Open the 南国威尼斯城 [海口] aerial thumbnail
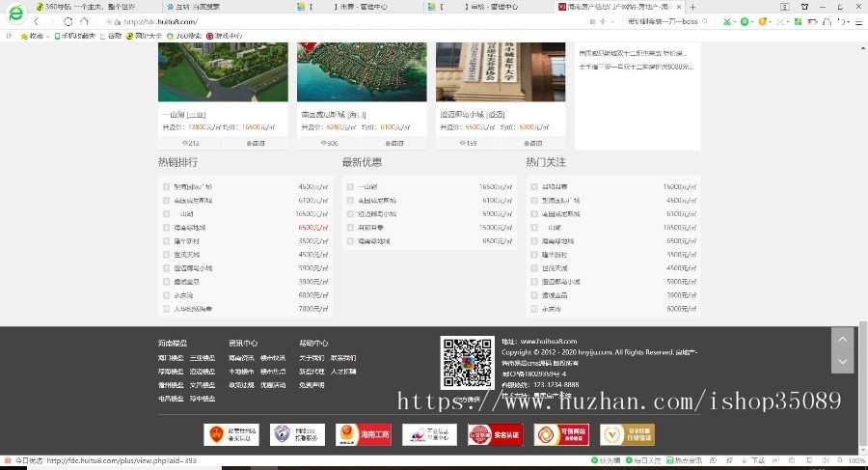The height and width of the screenshot is (470, 868). click(362, 72)
